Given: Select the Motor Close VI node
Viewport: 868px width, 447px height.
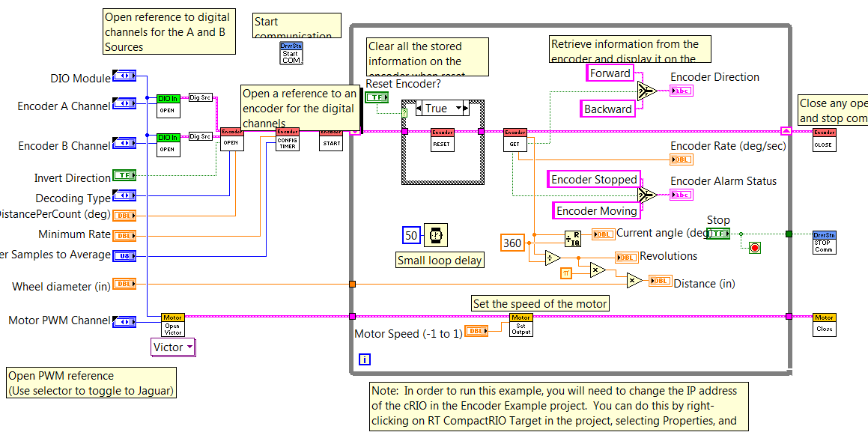Looking at the screenshot, I should pos(824,323).
